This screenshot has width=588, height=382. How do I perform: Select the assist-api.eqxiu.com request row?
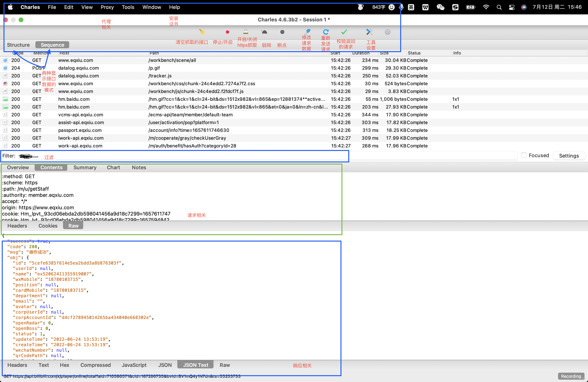click(x=294, y=122)
